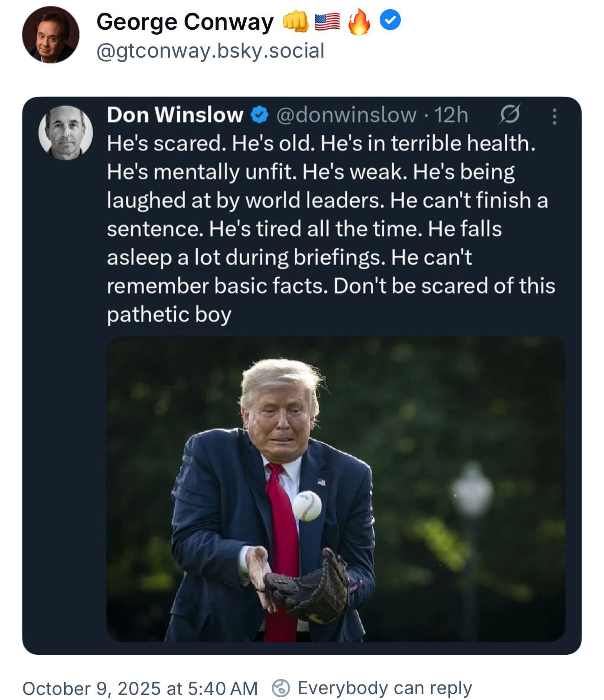The height and width of the screenshot is (700, 604).
Task: Click the fist emoji in the display name
Action: (296, 22)
